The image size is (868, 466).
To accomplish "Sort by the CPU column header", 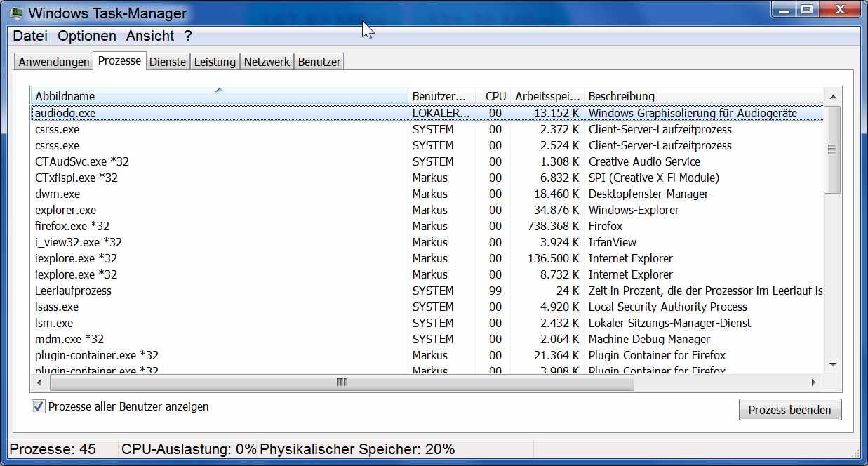I will pos(493,96).
